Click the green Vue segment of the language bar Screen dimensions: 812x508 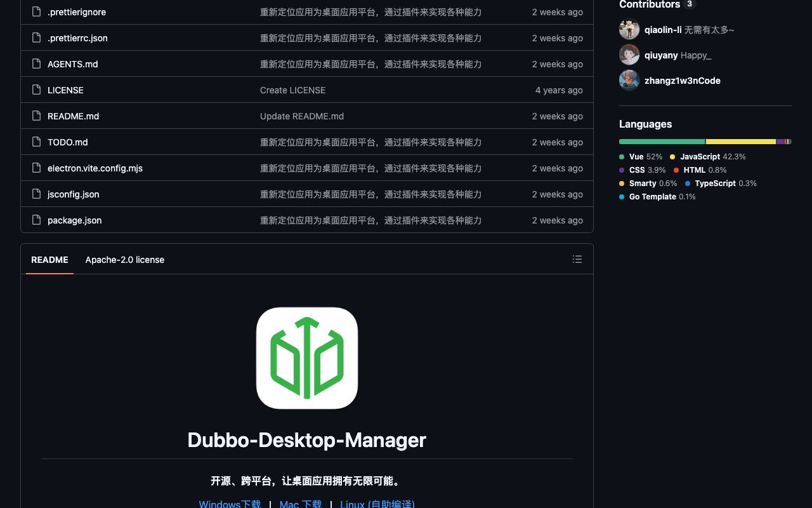[662, 142]
